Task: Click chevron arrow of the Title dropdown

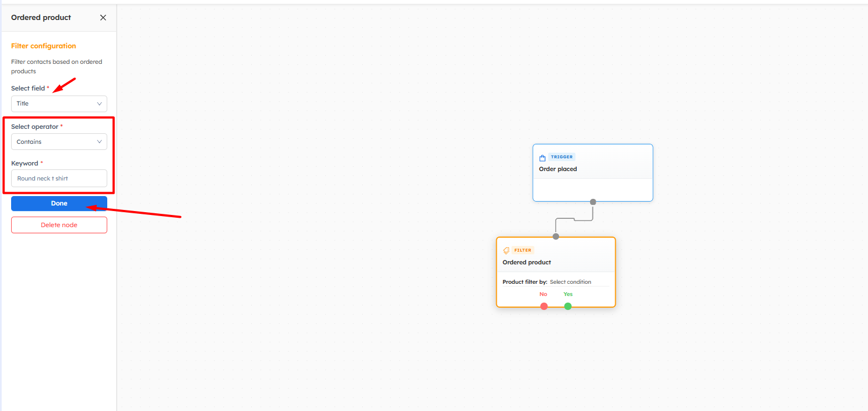Action: pos(99,104)
